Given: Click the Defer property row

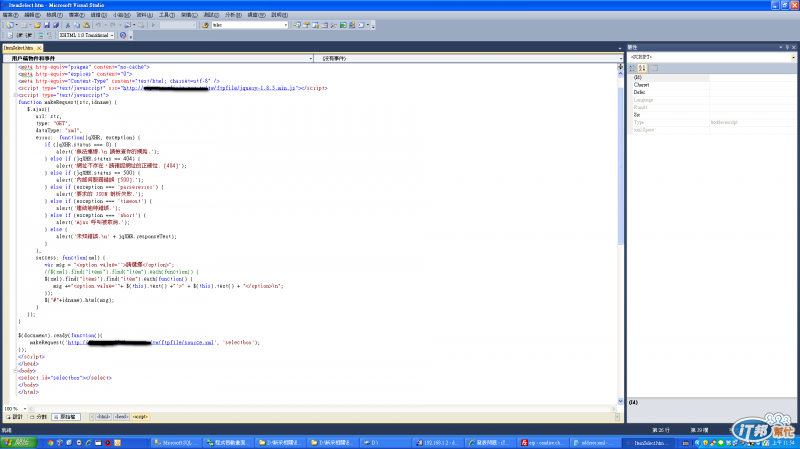Looking at the screenshot, I should point(712,92).
